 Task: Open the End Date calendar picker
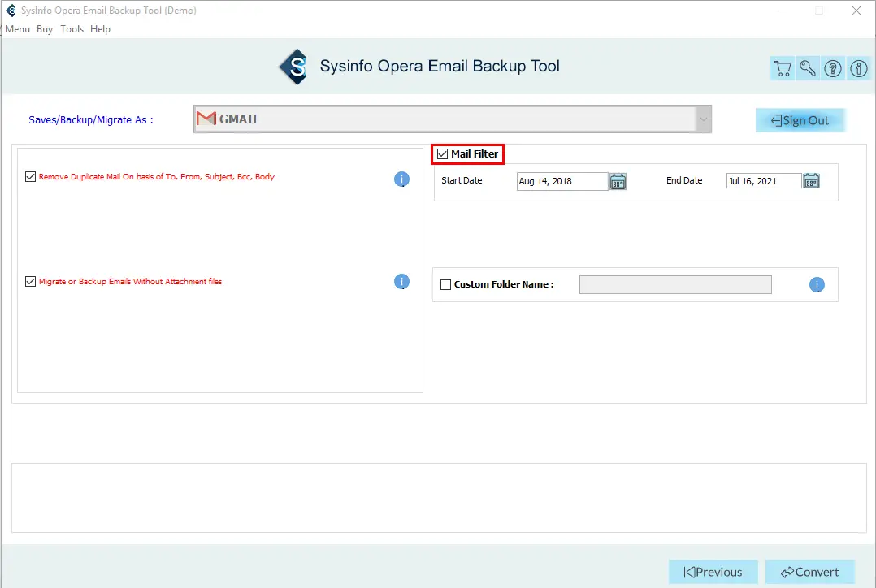pyautogui.click(x=811, y=181)
